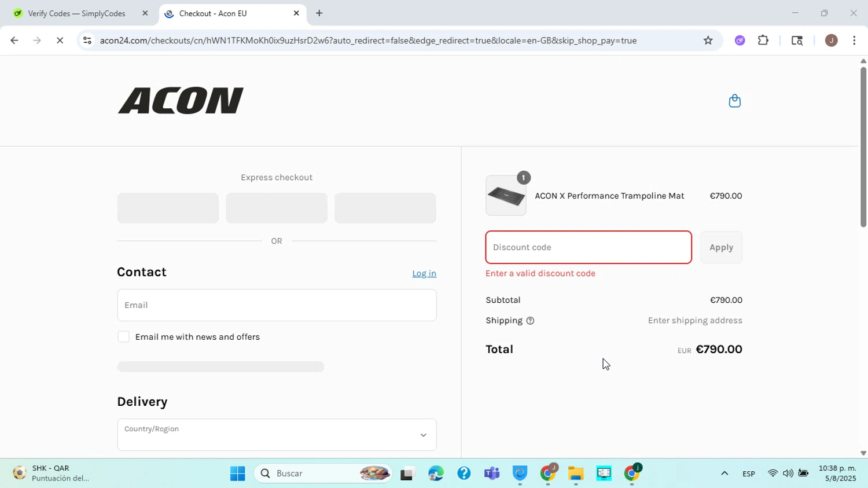Click 'ACON X Performance Trampoline Mat' product name
Screen dimensions: 868x488
(x=609, y=196)
